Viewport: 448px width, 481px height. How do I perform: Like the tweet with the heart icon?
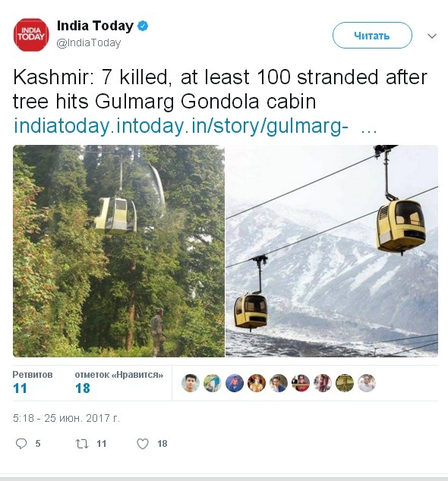143,444
